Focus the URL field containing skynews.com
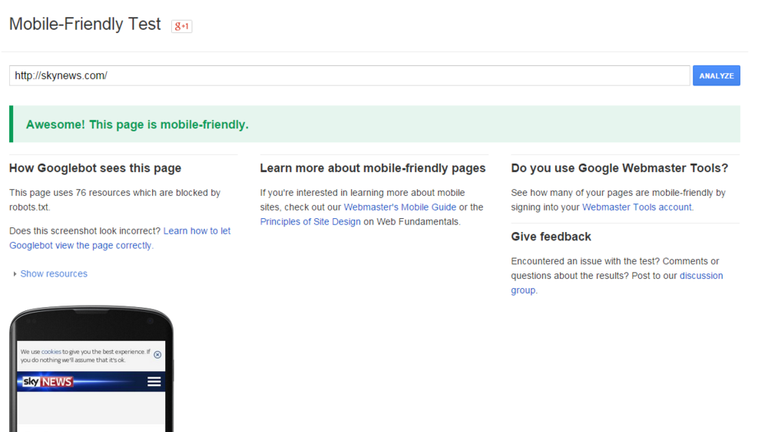Image resolution: width=768 pixels, height=432 pixels. click(x=348, y=76)
